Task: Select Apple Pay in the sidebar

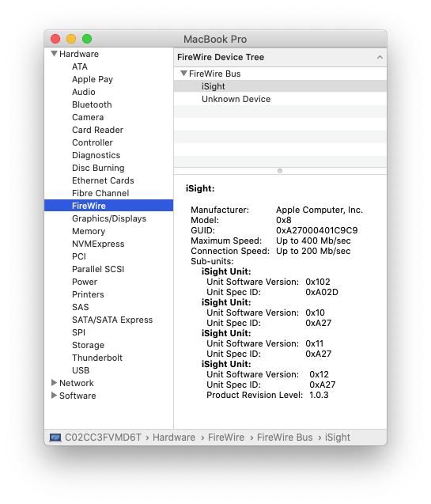Action: [93, 79]
